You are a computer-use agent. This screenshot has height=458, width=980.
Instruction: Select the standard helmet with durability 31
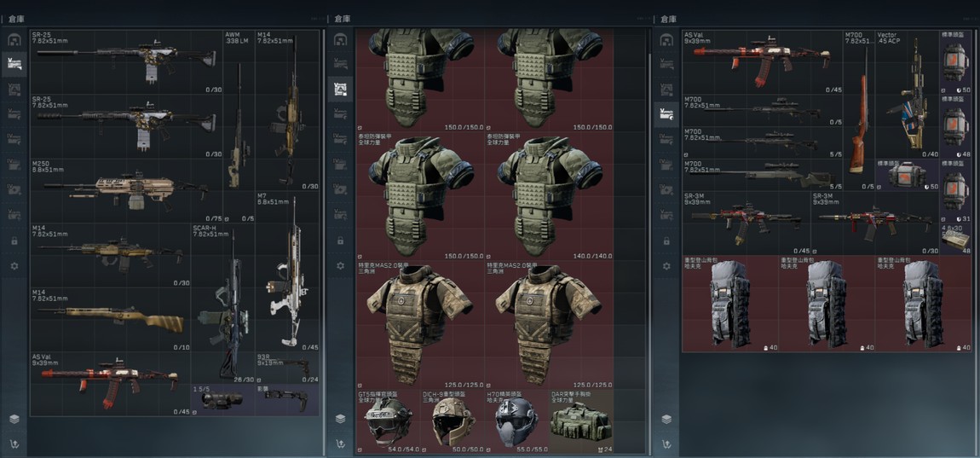click(955, 191)
